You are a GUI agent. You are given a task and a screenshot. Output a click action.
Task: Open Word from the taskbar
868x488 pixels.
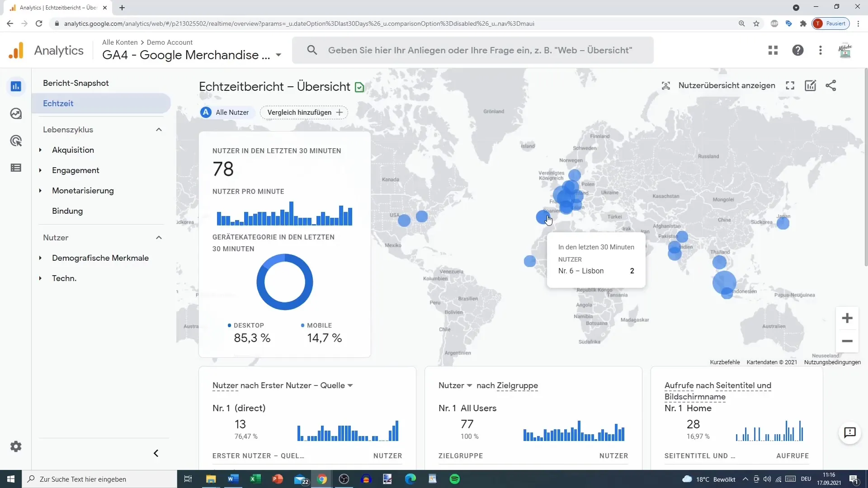click(x=233, y=479)
